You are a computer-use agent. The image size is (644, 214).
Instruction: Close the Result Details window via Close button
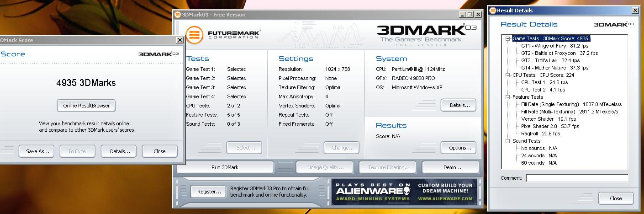(615, 198)
